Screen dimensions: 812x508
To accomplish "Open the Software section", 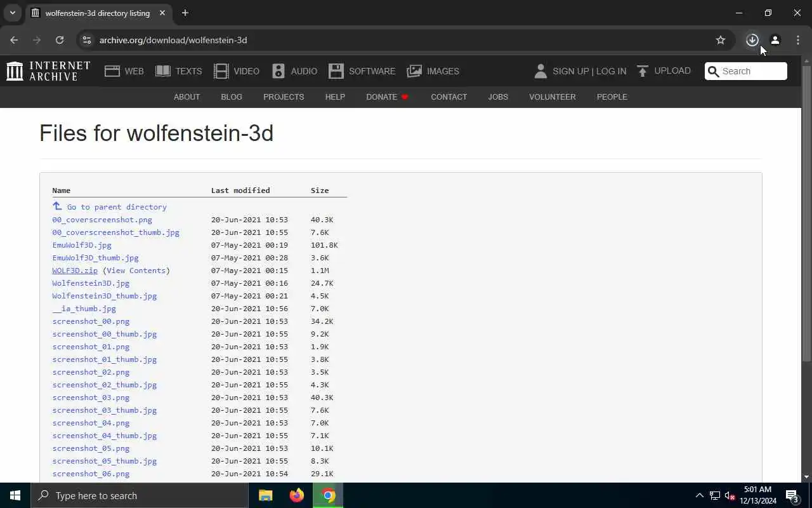I will pos(362,71).
